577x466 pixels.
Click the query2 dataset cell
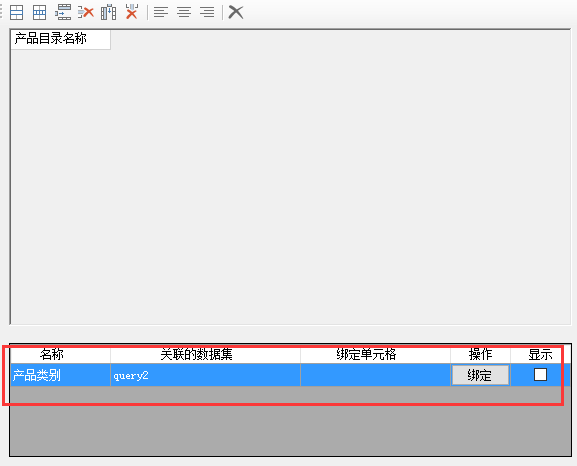pyautogui.click(x=205, y=375)
